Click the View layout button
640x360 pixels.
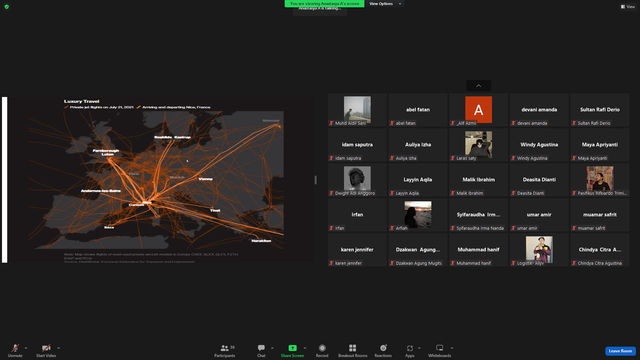coord(628,7)
